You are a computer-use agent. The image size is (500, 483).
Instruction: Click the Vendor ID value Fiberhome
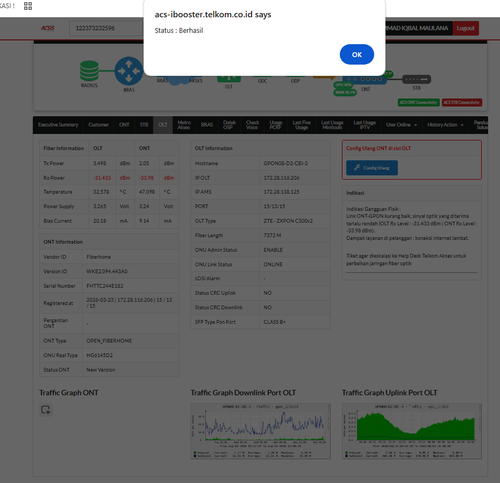click(99, 257)
